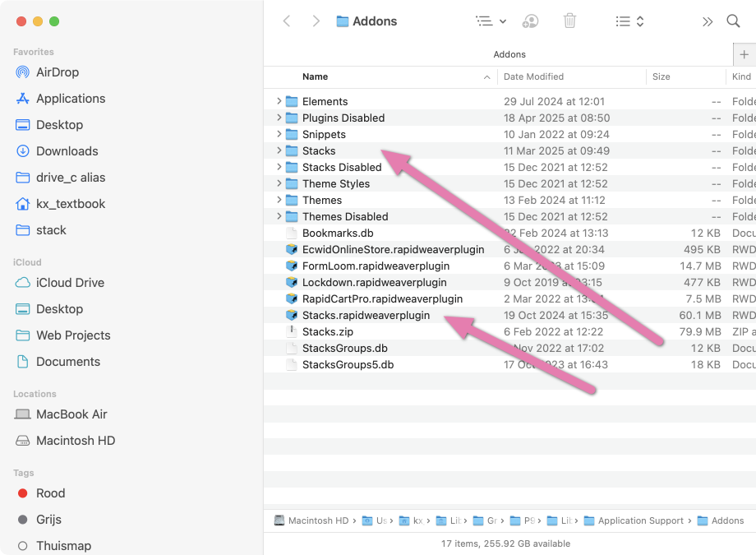Sort by the Kind column header
Image resolution: width=756 pixels, height=555 pixels.
[741, 76]
